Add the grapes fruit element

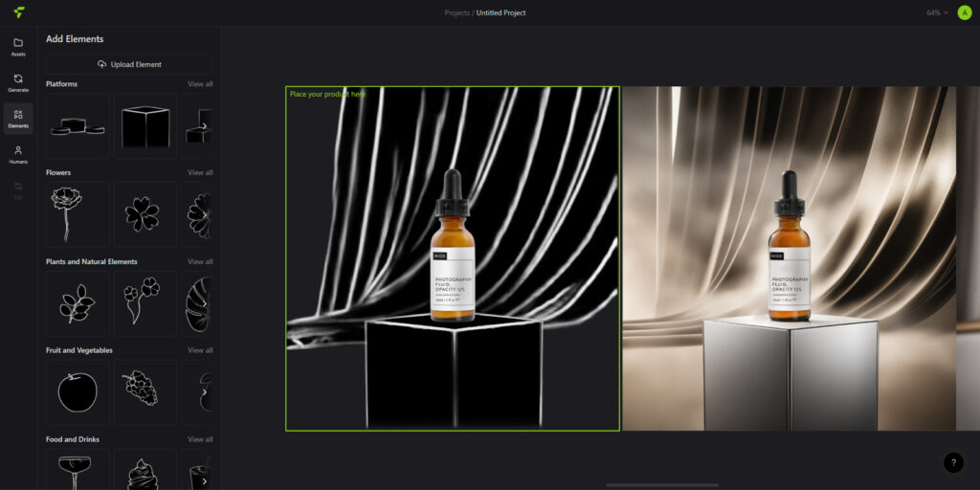point(145,391)
